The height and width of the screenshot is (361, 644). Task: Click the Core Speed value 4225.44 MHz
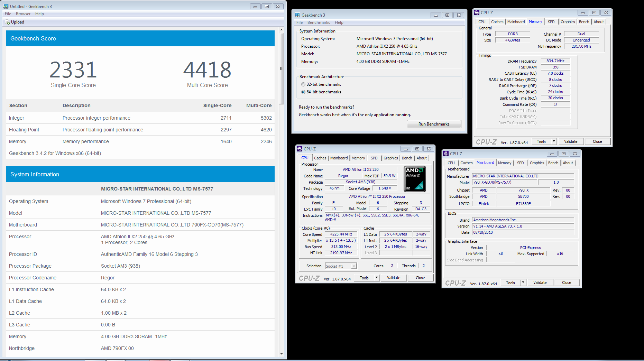point(341,234)
